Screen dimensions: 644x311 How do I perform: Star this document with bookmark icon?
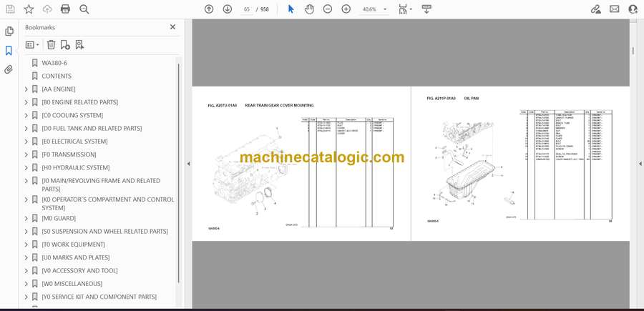click(x=29, y=9)
